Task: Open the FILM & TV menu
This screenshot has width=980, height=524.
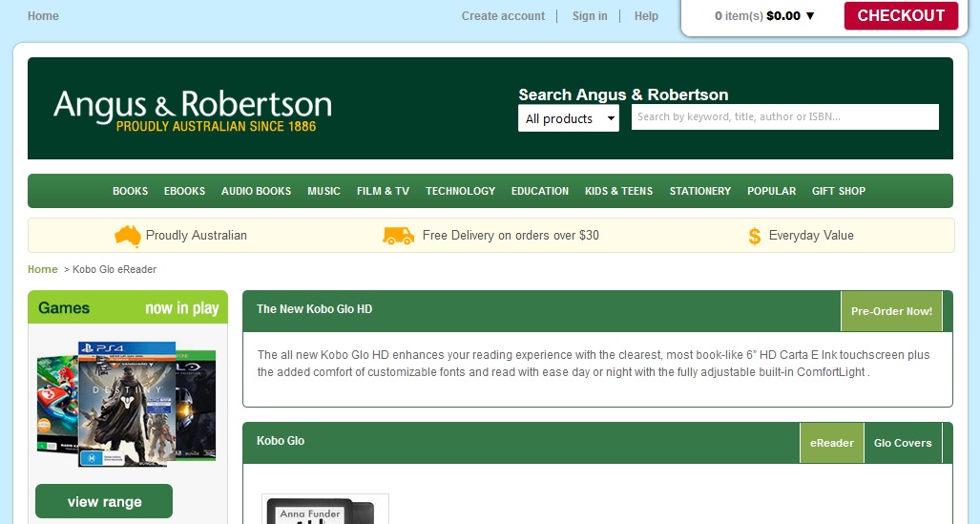Action: click(x=383, y=191)
